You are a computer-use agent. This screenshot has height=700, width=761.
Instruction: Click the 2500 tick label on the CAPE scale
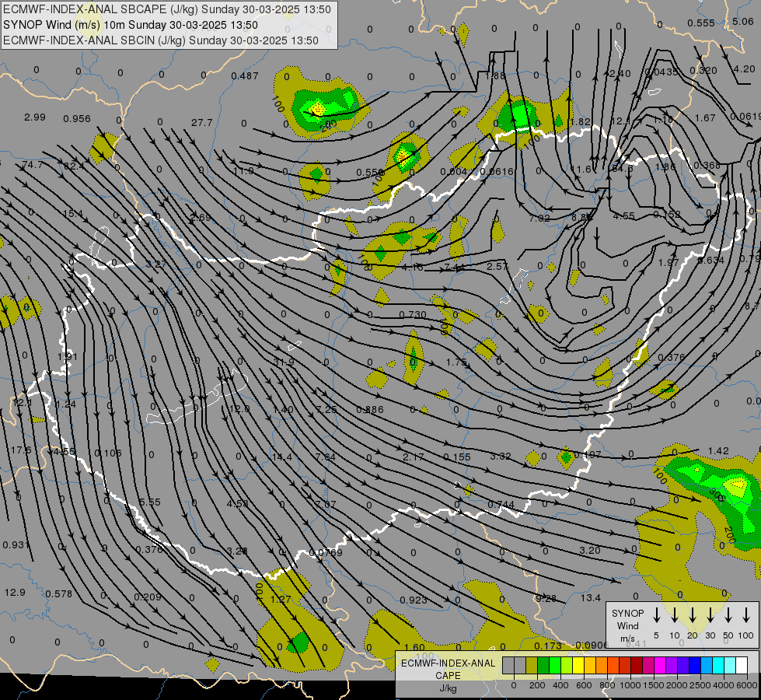(700, 685)
